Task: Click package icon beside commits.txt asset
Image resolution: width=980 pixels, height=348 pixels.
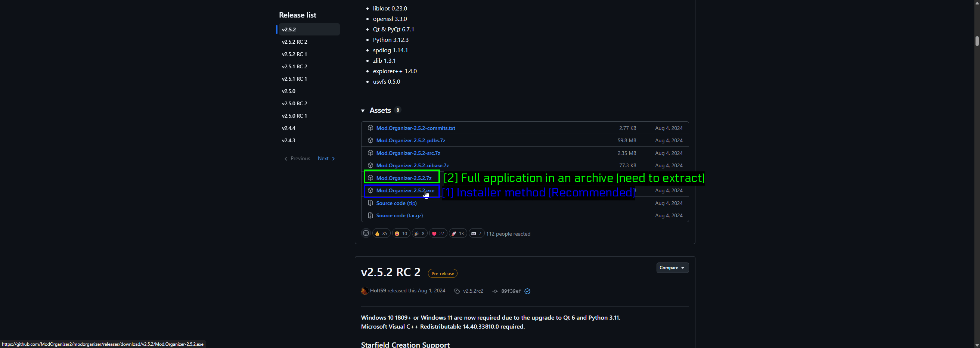Action: (370, 128)
